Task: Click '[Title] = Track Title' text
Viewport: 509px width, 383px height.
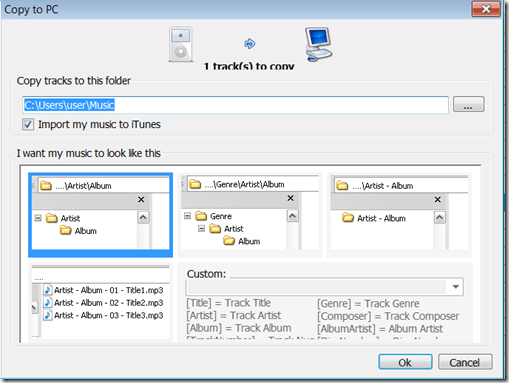Action: pos(229,303)
